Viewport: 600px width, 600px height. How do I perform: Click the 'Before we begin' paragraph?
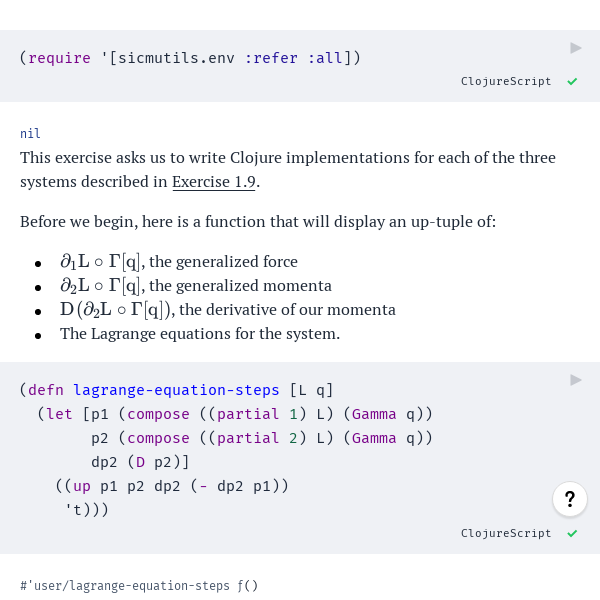(x=258, y=222)
